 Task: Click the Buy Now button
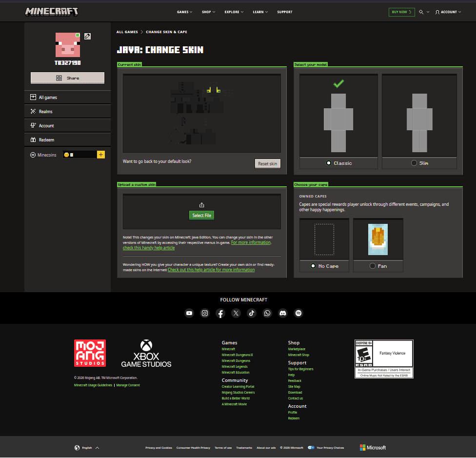[x=402, y=12]
